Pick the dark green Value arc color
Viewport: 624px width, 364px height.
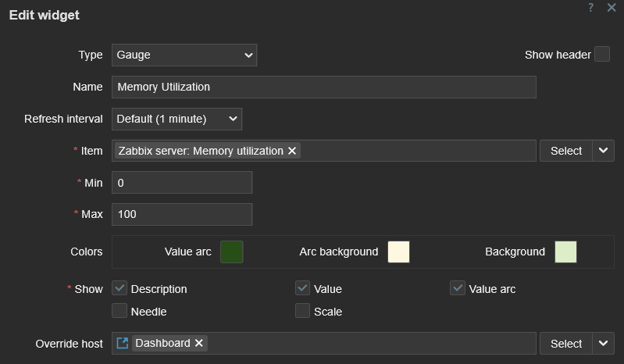232,252
